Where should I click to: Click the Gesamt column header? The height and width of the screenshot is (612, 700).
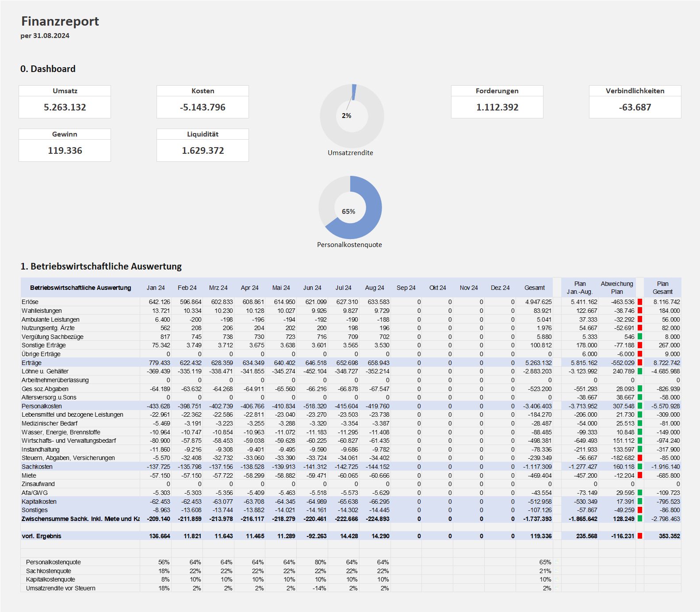[x=534, y=288]
